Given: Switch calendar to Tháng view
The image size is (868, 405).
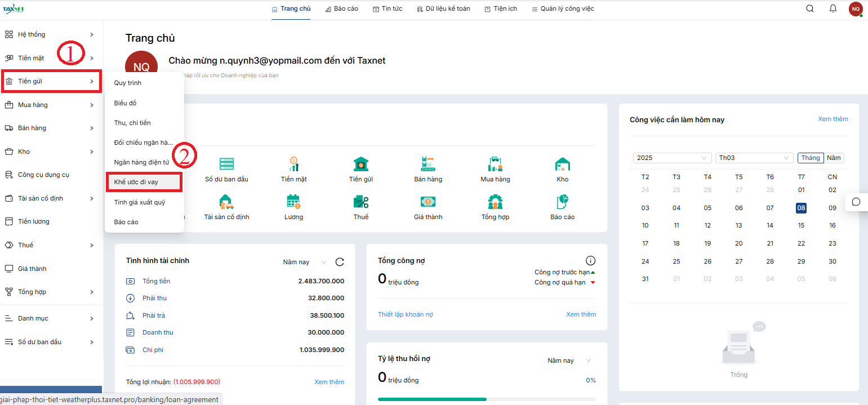Looking at the screenshot, I should 811,158.
